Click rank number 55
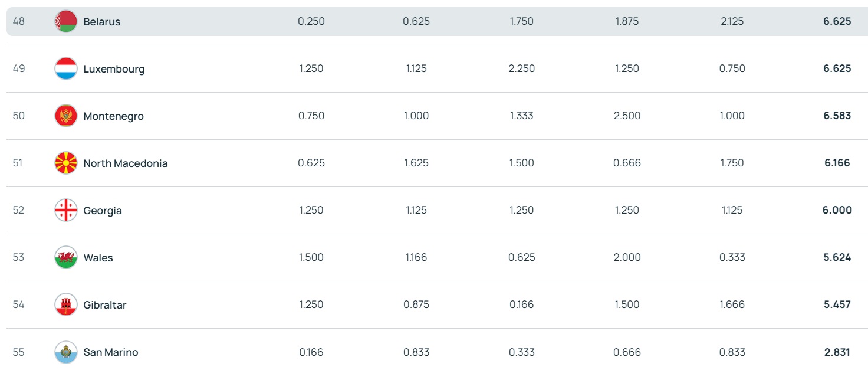 [18, 352]
